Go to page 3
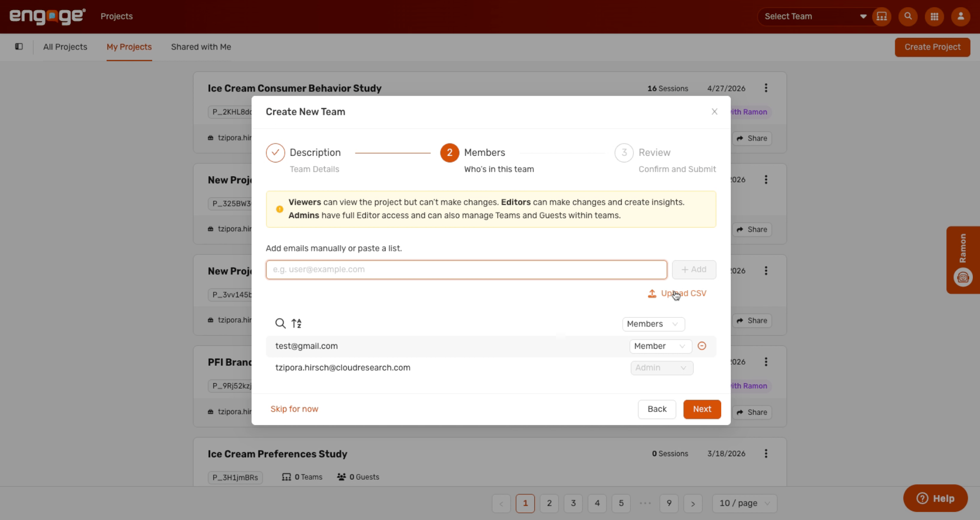Image resolution: width=980 pixels, height=520 pixels. point(573,503)
